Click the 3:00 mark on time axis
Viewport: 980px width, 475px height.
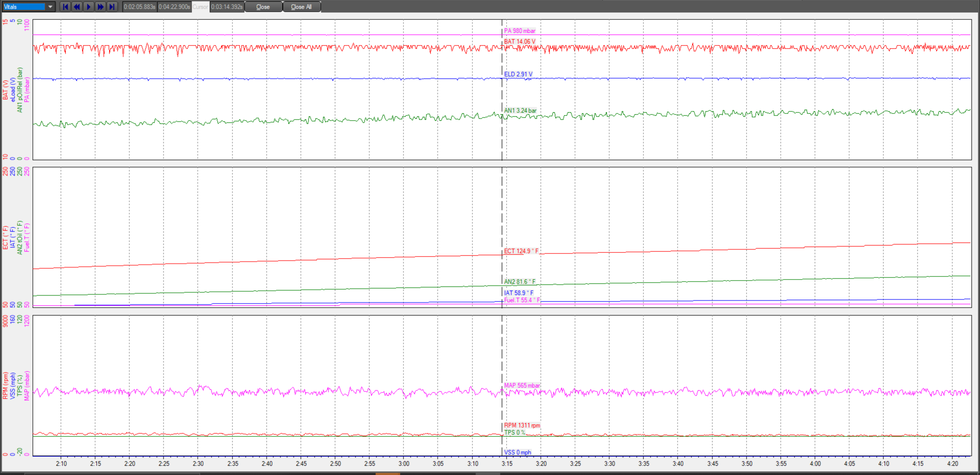point(404,464)
